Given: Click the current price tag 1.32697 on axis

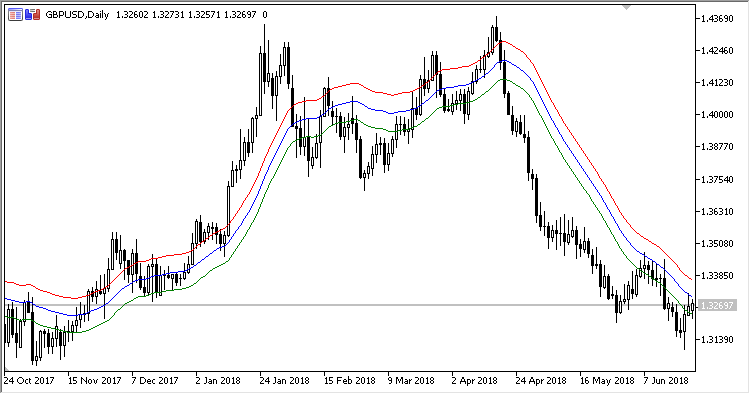Looking at the screenshot, I should (717, 305).
